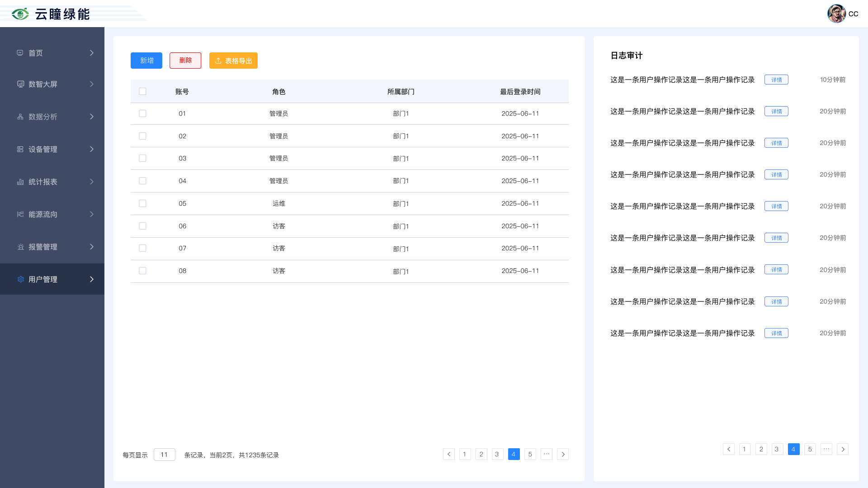Click the 统计报表 chart icon

click(20, 182)
